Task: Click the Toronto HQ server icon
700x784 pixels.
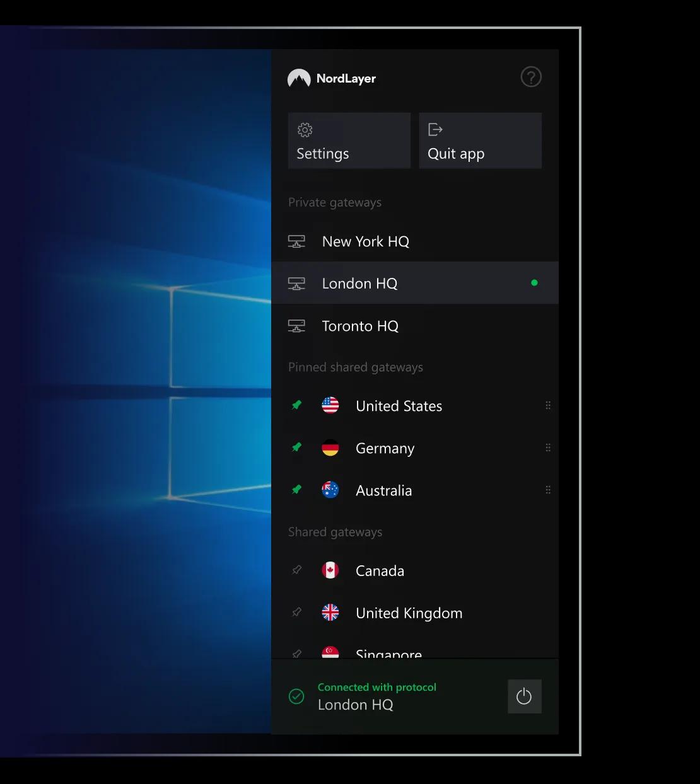Action: pos(296,326)
